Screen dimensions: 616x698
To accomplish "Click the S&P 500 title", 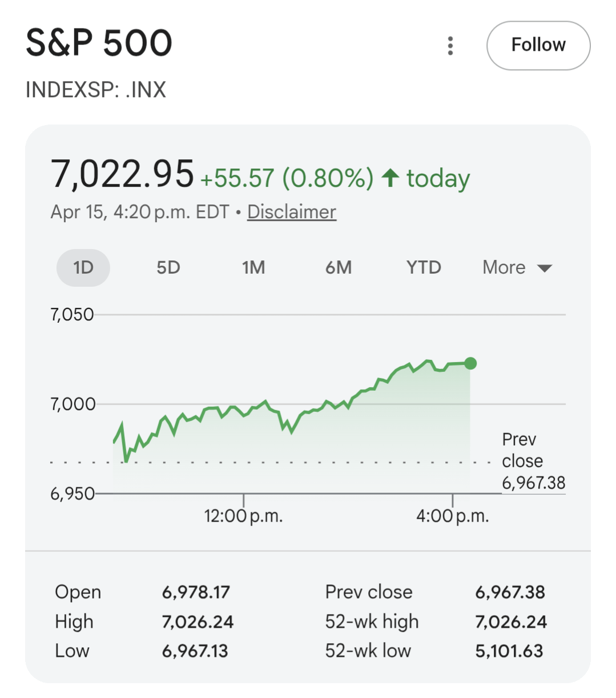I will tap(99, 43).
